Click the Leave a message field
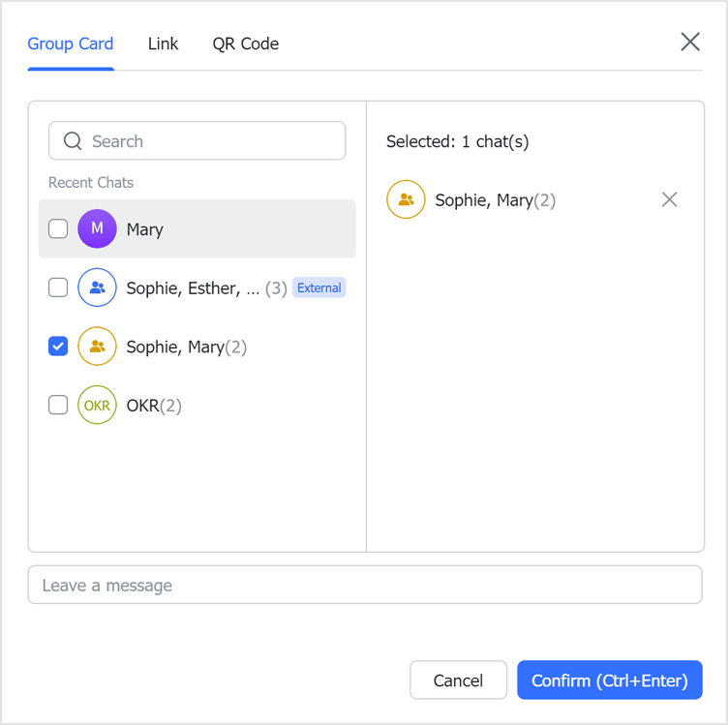The image size is (728, 725). pyautogui.click(x=365, y=586)
